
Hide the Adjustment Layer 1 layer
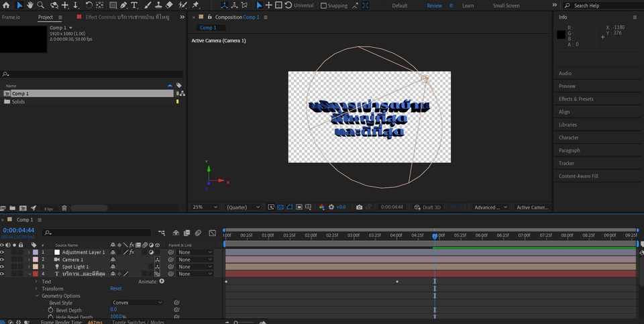pyautogui.click(x=2, y=252)
